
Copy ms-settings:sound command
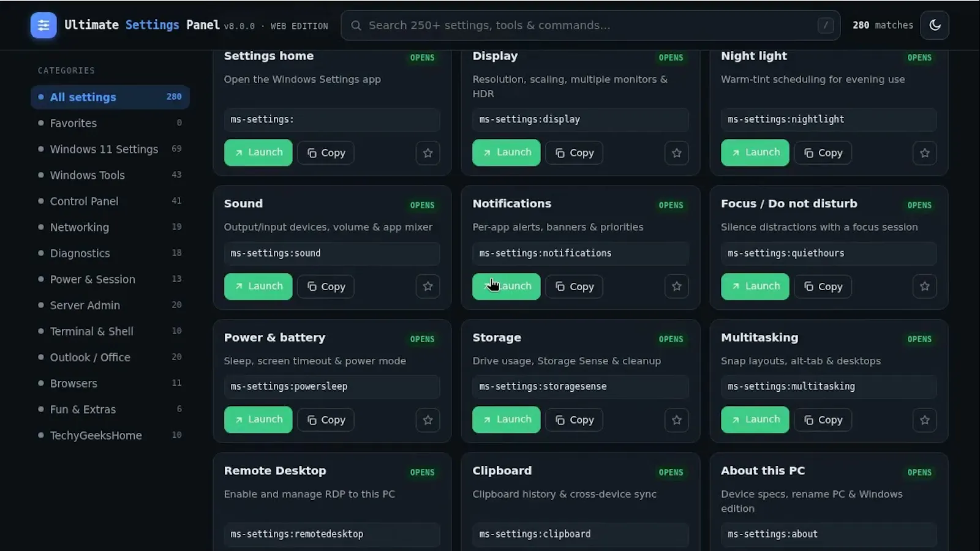(326, 287)
